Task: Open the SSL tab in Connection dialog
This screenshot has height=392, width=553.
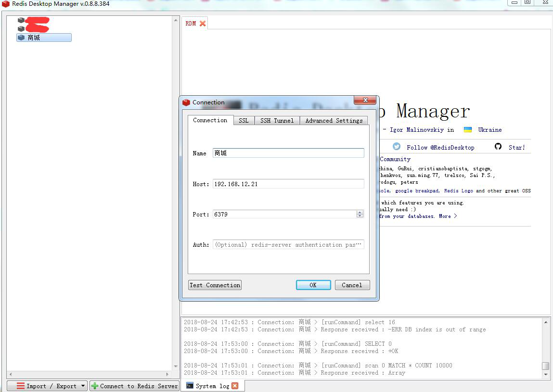Action: pos(244,121)
